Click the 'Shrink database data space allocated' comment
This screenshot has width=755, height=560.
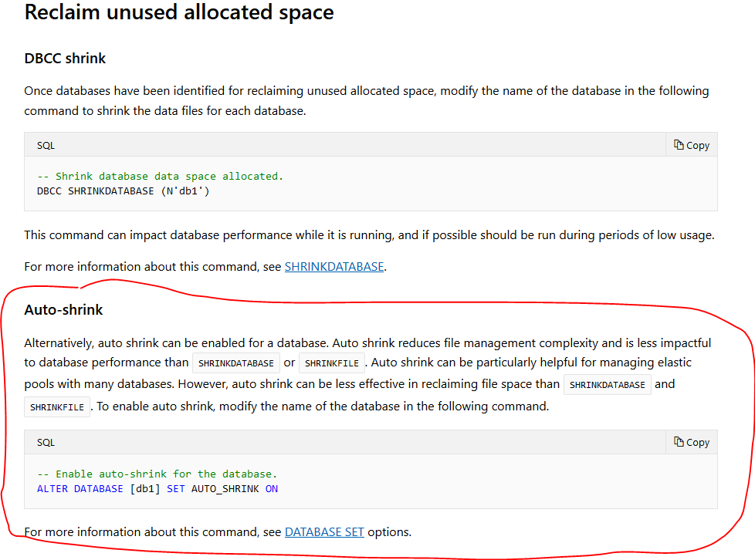(x=160, y=176)
